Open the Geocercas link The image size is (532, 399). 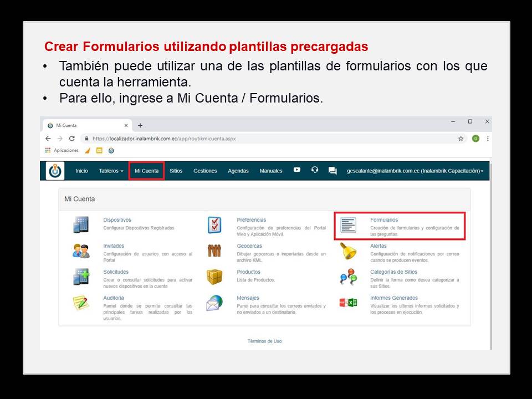pos(249,245)
